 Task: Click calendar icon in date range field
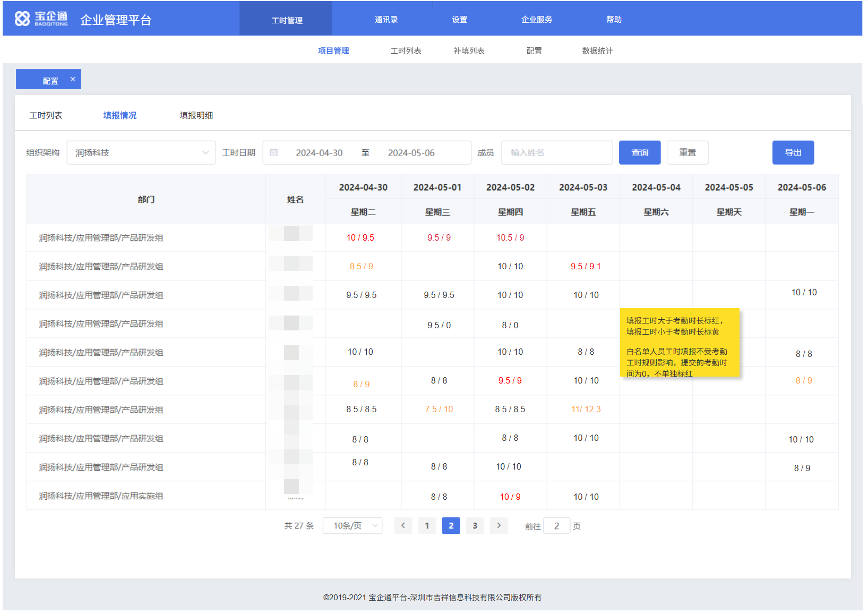(274, 153)
